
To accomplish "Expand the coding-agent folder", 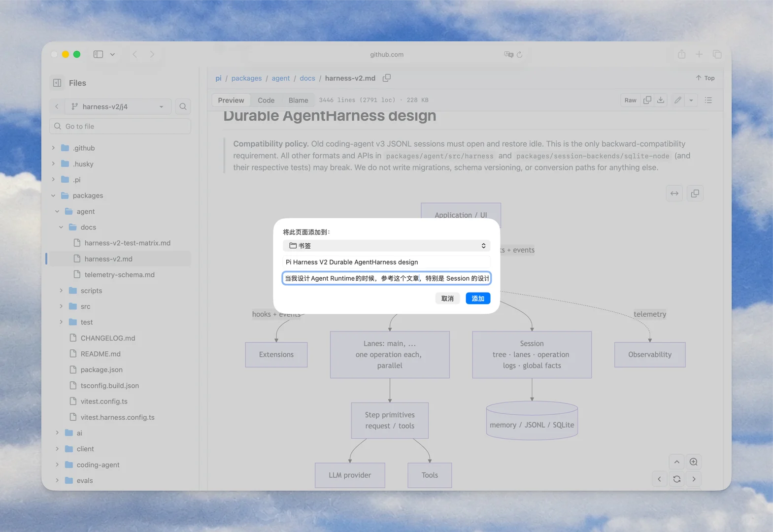I will 57,465.
